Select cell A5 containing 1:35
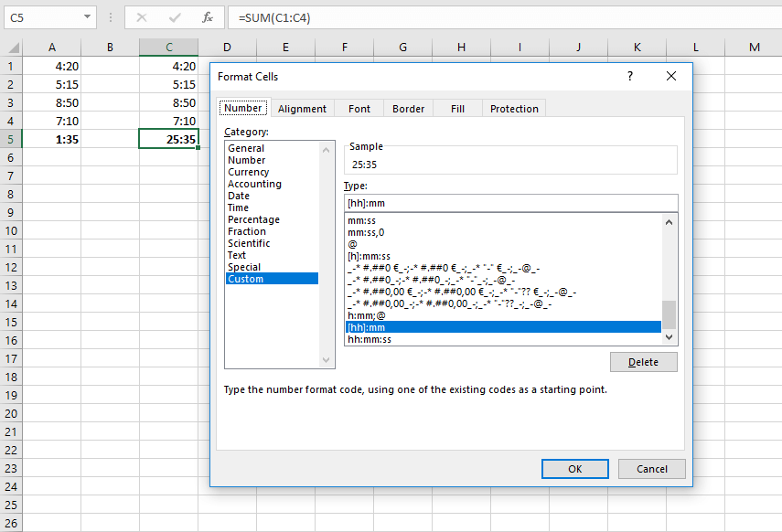Viewport: 782px width, 532px height. coord(52,139)
